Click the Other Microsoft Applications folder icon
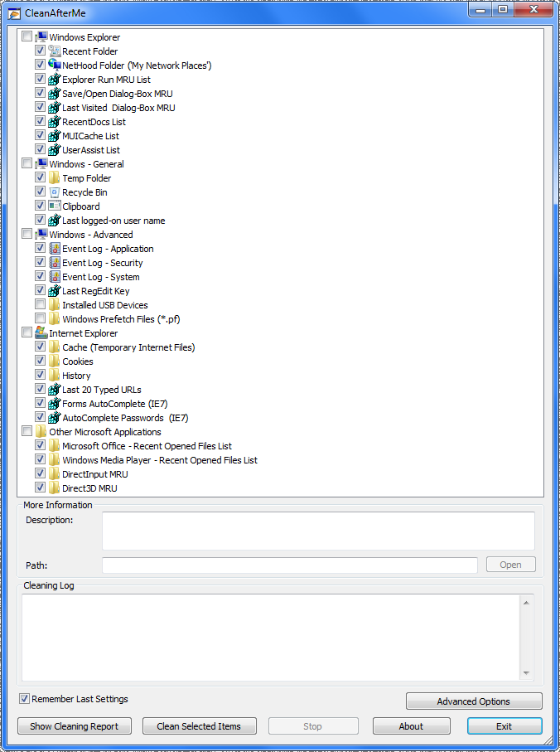560x752 pixels. pos(41,432)
